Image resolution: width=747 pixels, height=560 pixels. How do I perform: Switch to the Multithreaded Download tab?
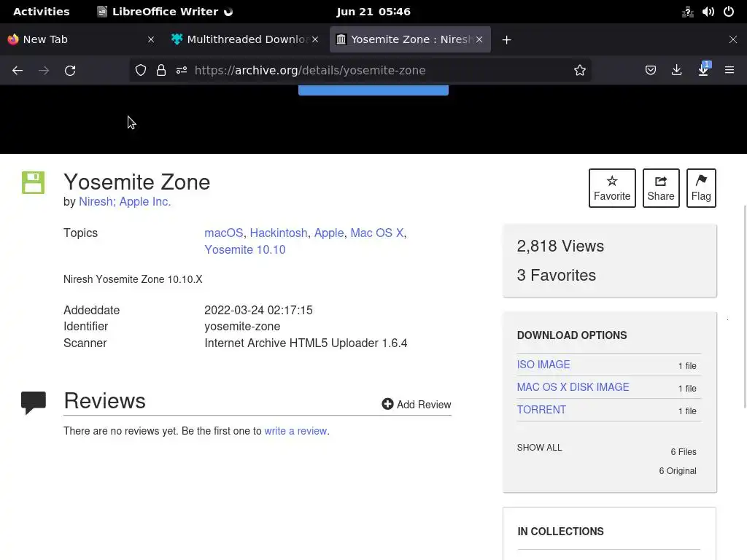(x=247, y=39)
